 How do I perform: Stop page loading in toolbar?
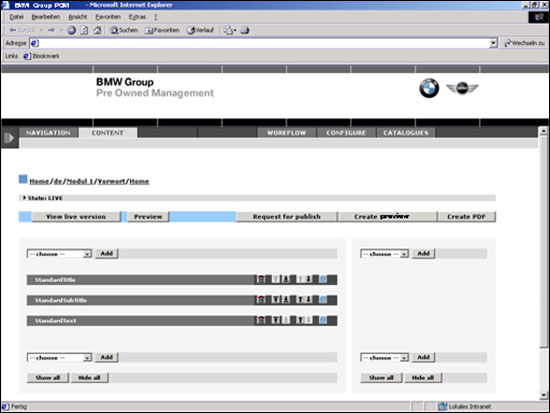click(x=72, y=30)
